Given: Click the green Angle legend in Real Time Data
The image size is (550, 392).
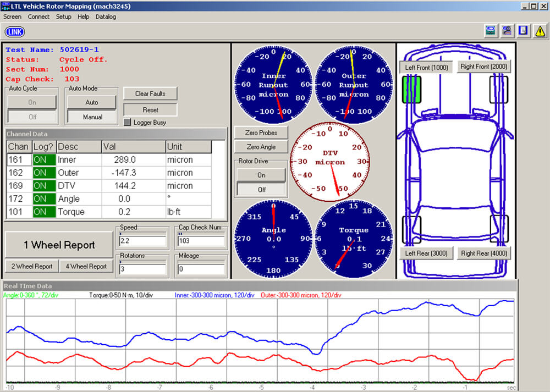Looking at the screenshot, I should [30, 295].
